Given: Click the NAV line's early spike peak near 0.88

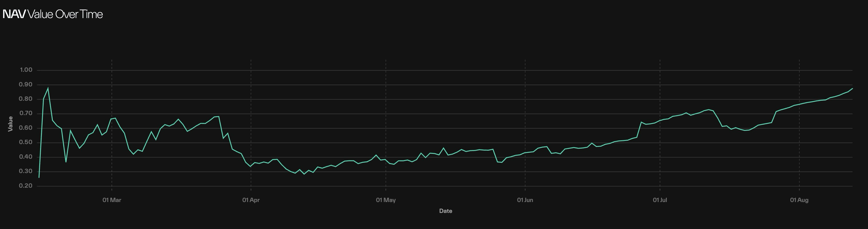Looking at the screenshot, I should click(x=48, y=88).
